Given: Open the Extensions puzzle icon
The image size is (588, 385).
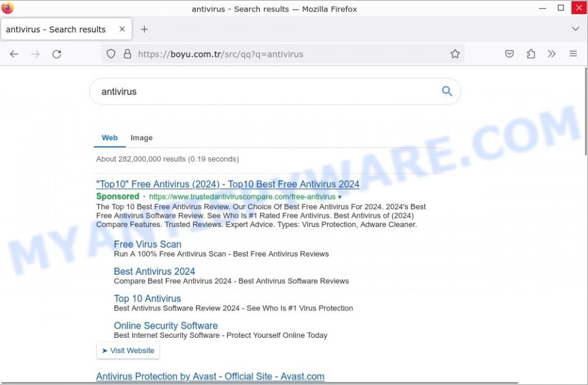Looking at the screenshot, I should pyautogui.click(x=530, y=54).
